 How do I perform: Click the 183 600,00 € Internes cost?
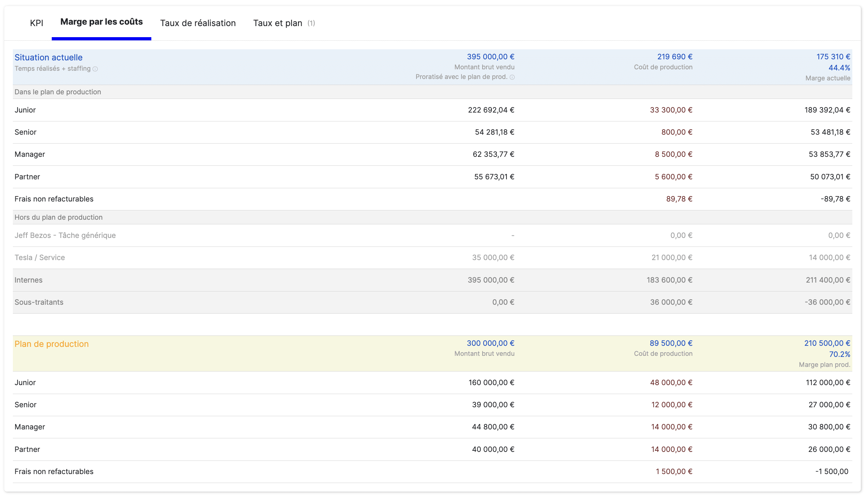(x=669, y=280)
